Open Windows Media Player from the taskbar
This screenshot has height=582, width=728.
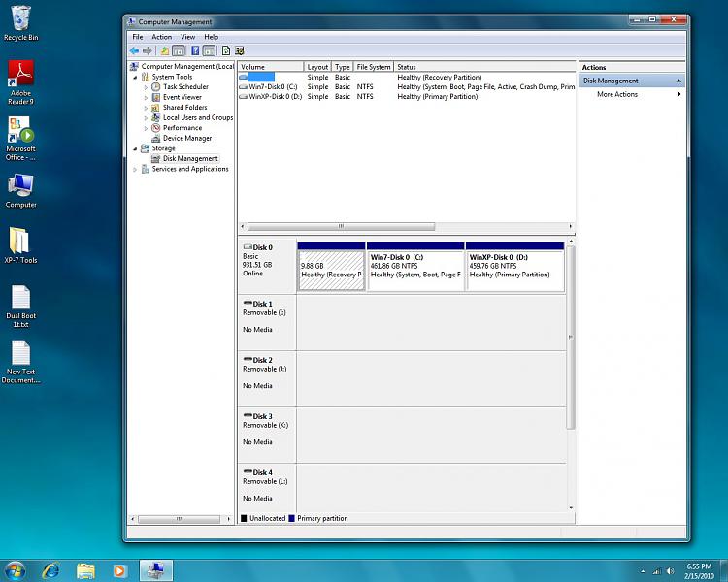tap(119, 571)
